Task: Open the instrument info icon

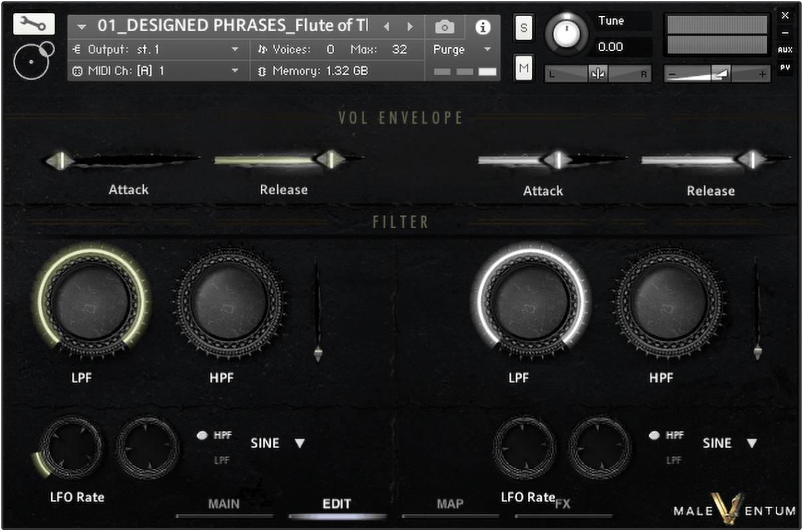Action: (482, 27)
